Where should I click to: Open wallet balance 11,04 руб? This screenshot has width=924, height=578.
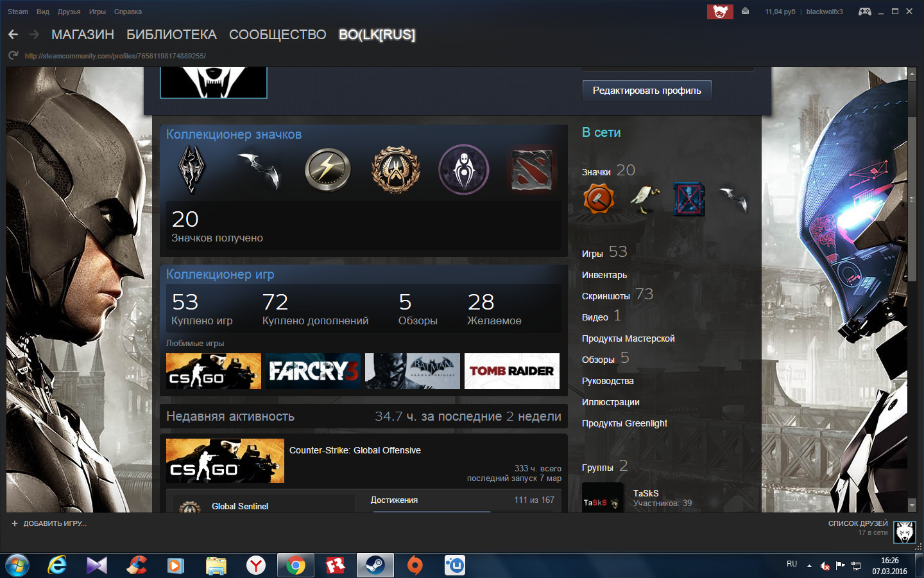(780, 12)
